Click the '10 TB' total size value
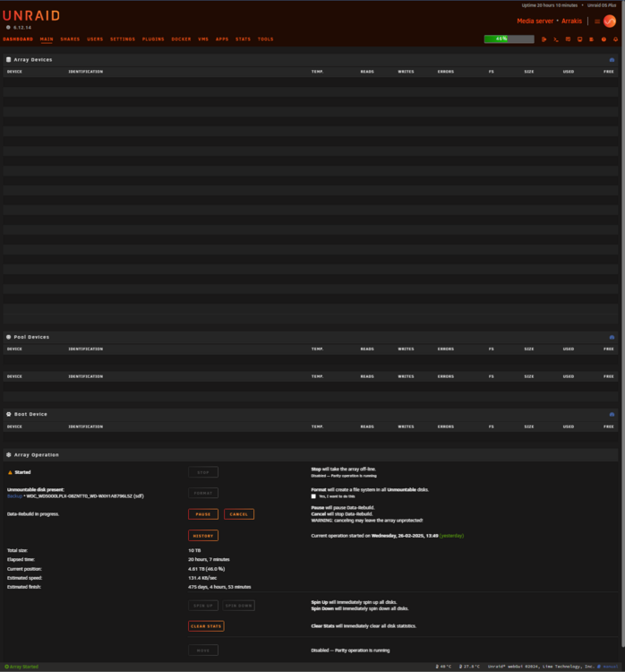Image resolution: width=625 pixels, height=672 pixels. pos(194,551)
